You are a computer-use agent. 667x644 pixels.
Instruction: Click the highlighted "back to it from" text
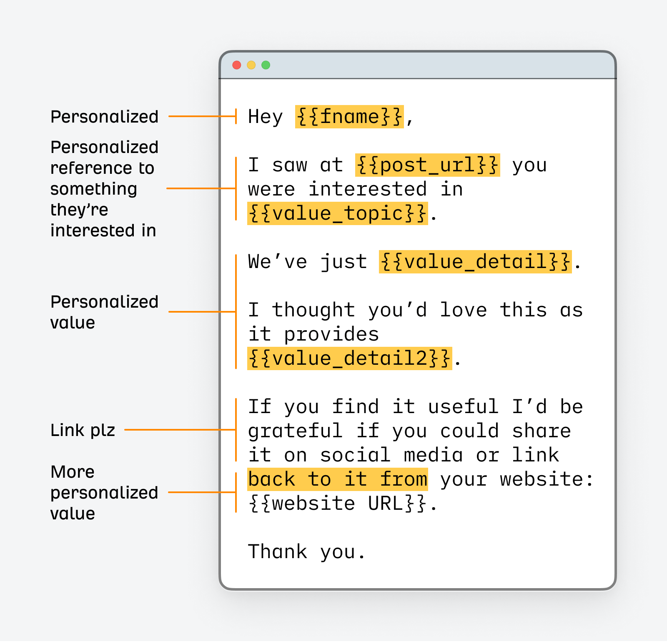pos(337,479)
